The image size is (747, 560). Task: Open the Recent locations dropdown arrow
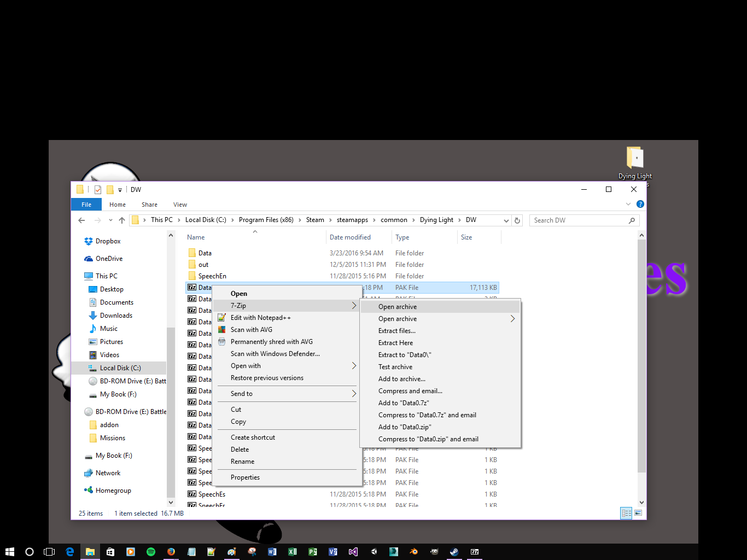(110, 220)
